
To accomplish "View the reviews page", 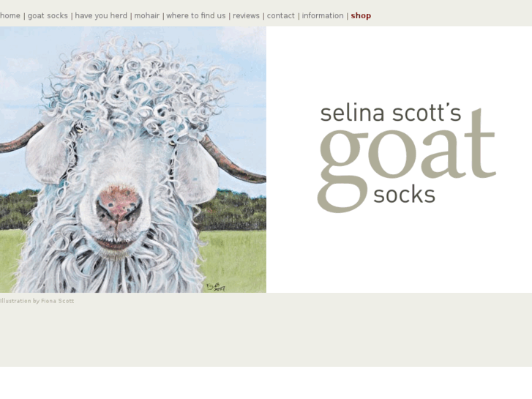I will tap(246, 16).
